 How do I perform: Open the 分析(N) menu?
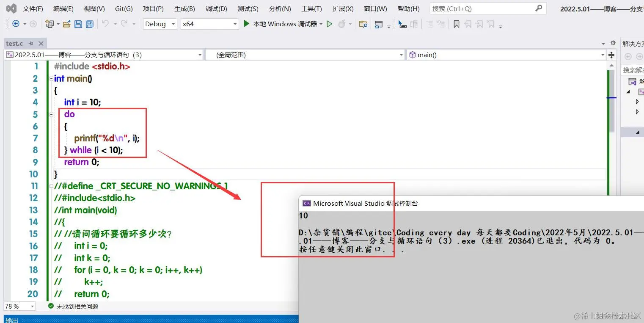(x=280, y=8)
